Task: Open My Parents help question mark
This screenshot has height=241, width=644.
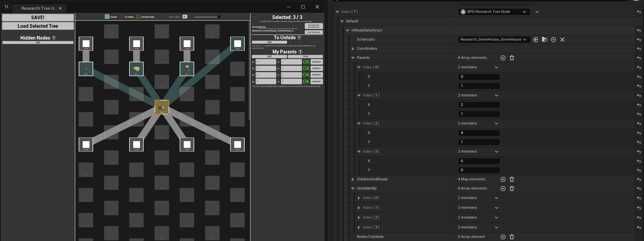Action: tap(300, 52)
